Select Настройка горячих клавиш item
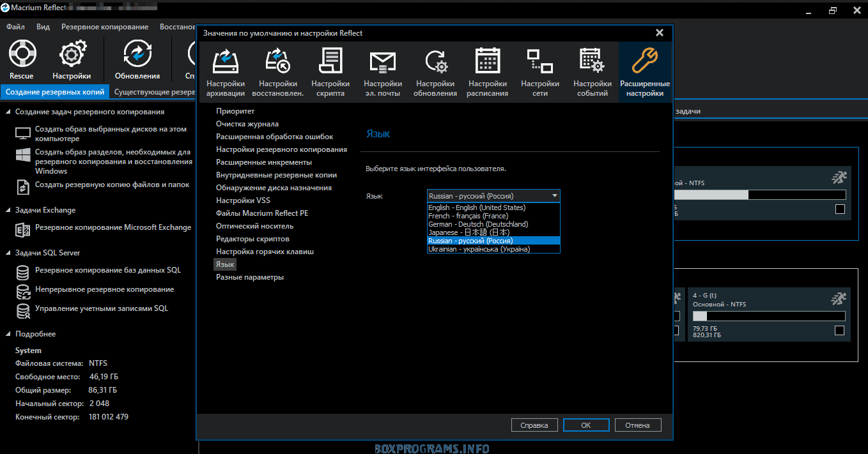The image size is (868, 454). tap(265, 252)
